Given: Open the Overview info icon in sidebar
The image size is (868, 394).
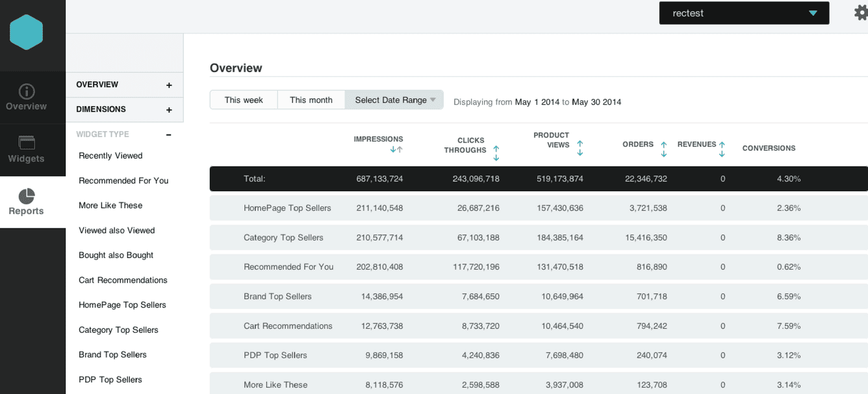Looking at the screenshot, I should [27, 91].
